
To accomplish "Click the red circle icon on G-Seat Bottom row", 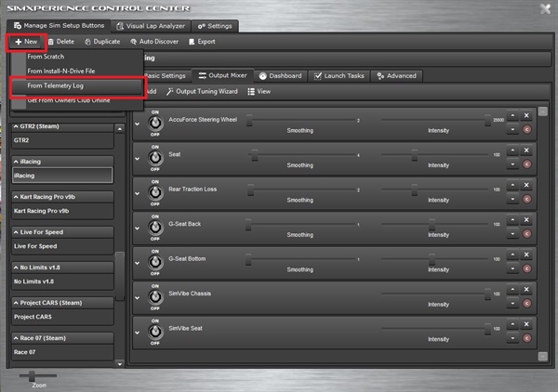I will [527, 268].
